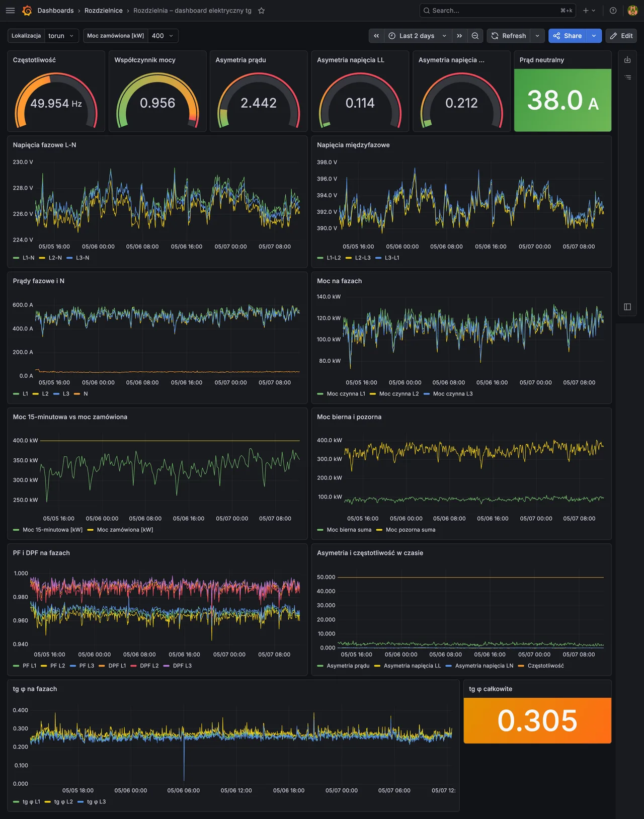Click Asymetria i częstotliwość w czasie title
This screenshot has height=819, width=644.
[x=370, y=553]
